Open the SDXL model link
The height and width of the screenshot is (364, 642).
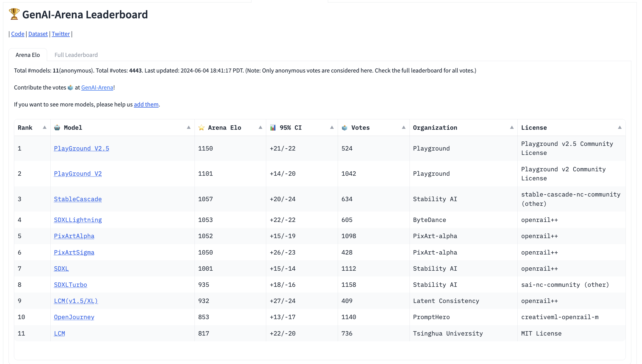pyautogui.click(x=61, y=268)
